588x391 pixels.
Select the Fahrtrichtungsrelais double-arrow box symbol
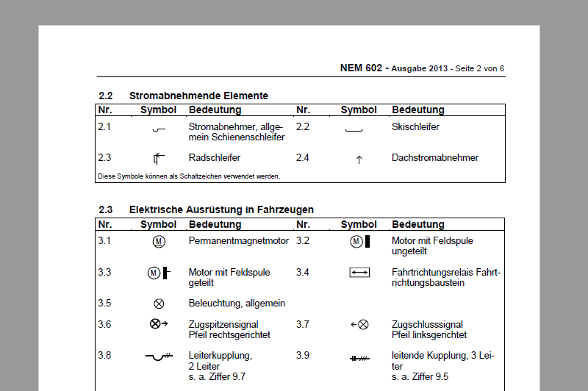[x=359, y=273]
